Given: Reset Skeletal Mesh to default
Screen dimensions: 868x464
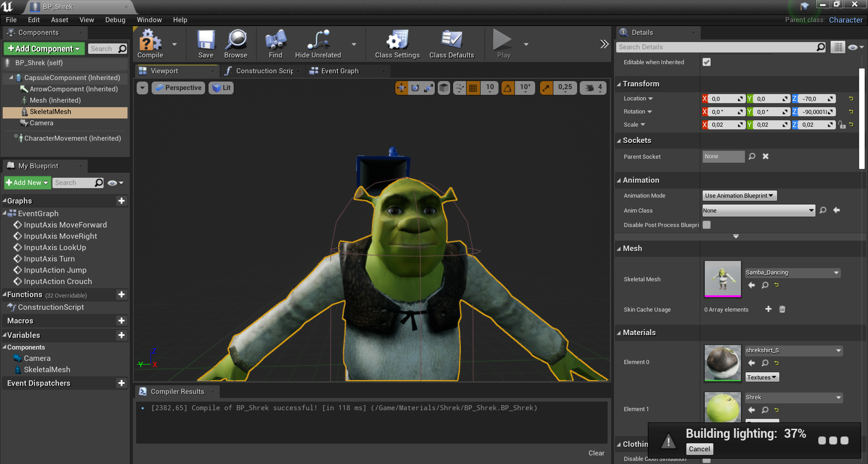Looking at the screenshot, I should 777,285.
